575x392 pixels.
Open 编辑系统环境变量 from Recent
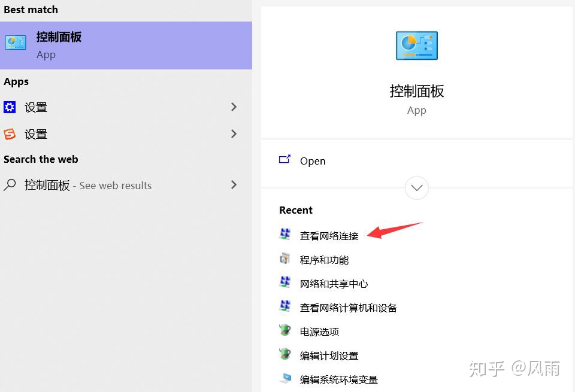click(x=338, y=379)
